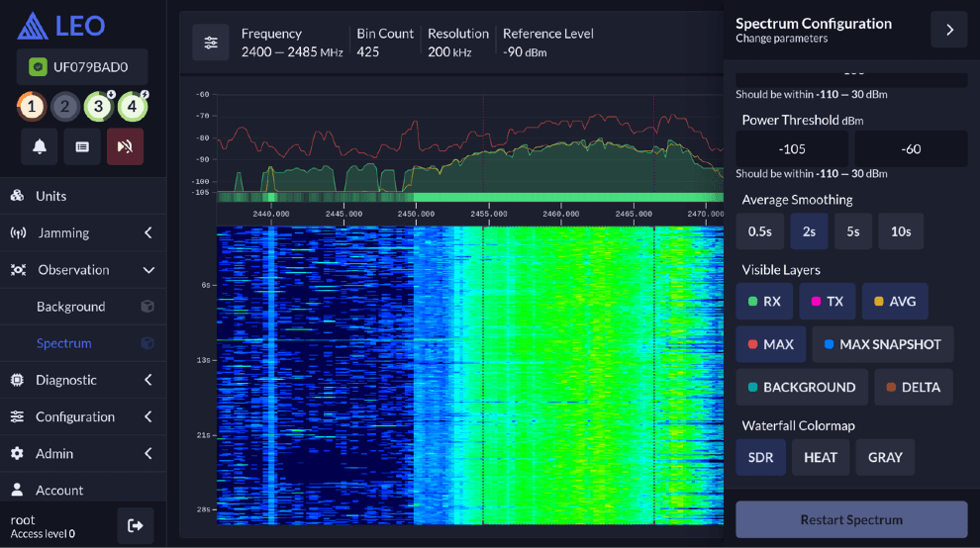
Task: Expand the Jamming menu chevron
Action: 148,233
